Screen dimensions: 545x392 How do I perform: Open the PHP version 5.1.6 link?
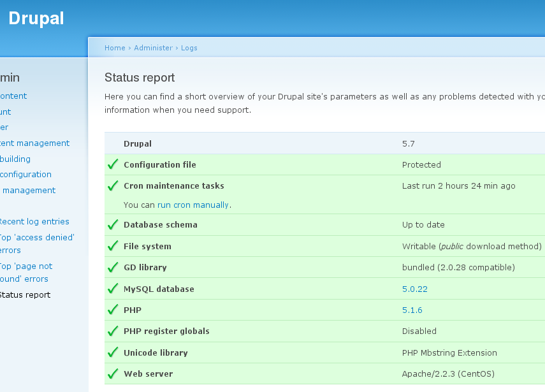pos(412,310)
